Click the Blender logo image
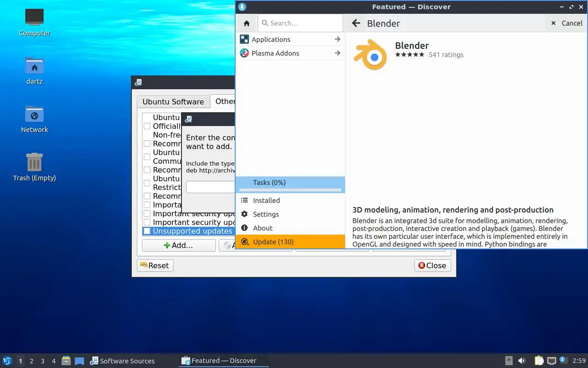Image resolution: width=588 pixels, height=368 pixels. point(370,54)
